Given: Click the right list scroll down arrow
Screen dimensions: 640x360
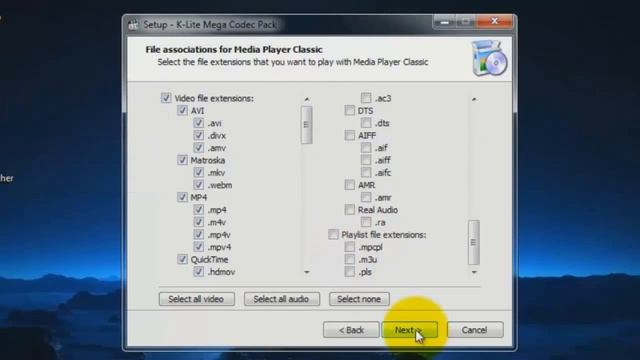Looking at the screenshot, I should coord(474,272).
